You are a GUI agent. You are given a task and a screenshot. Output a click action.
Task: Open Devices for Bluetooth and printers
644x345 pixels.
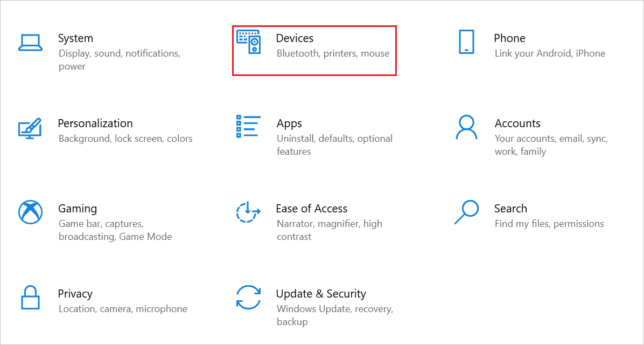pos(295,38)
